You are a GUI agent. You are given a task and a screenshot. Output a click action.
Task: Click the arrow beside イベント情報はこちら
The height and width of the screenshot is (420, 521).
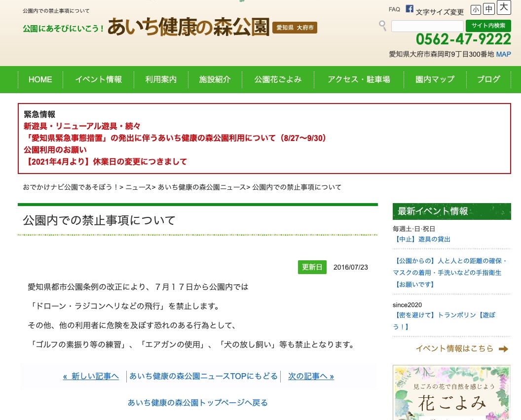(x=503, y=349)
